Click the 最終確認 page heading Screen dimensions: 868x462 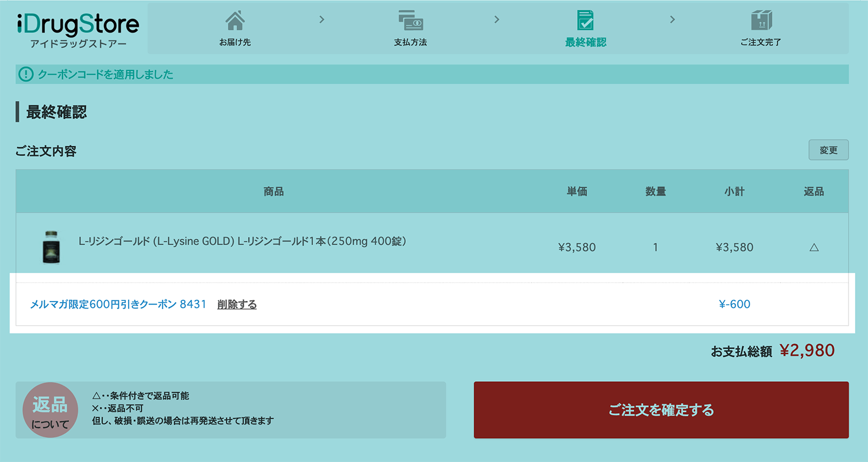pyautogui.click(x=56, y=112)
